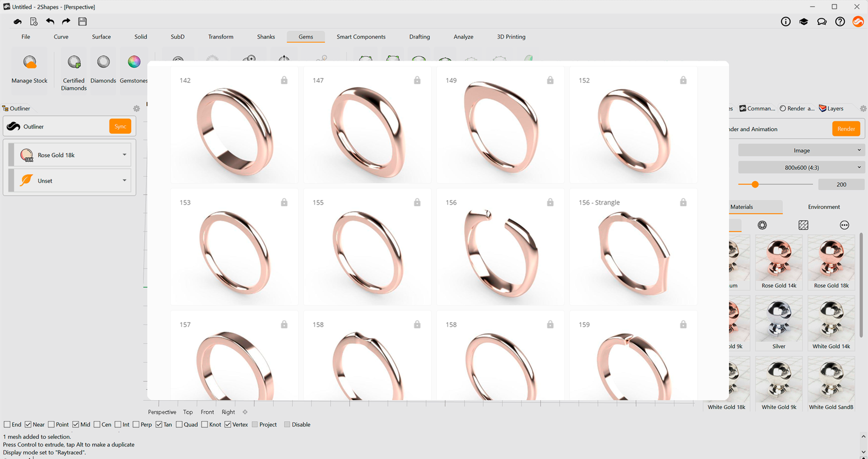Screen dimensions: 868x459
Task: Open the help question mark icon
Action: coord(840,22)
